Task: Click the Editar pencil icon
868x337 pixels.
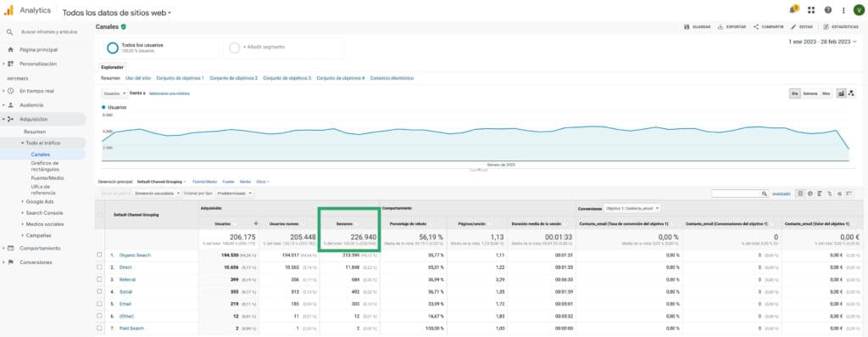Action: click(x=793, y=26)
